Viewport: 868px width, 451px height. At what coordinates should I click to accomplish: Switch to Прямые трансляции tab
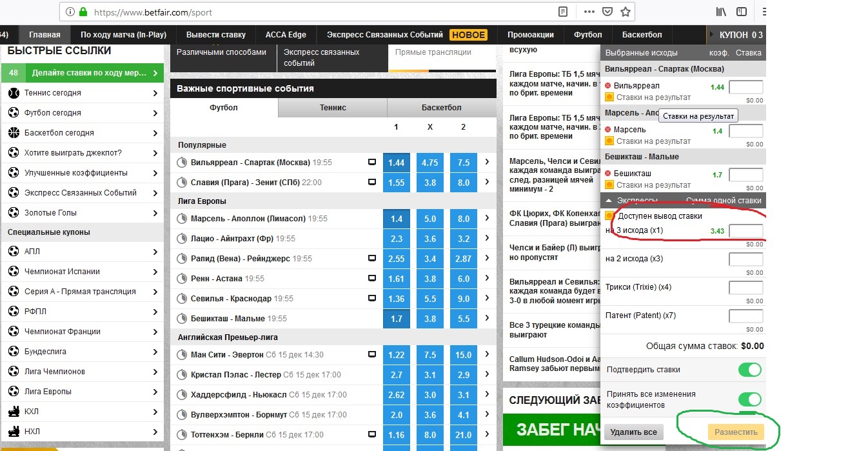click(442, 58)
